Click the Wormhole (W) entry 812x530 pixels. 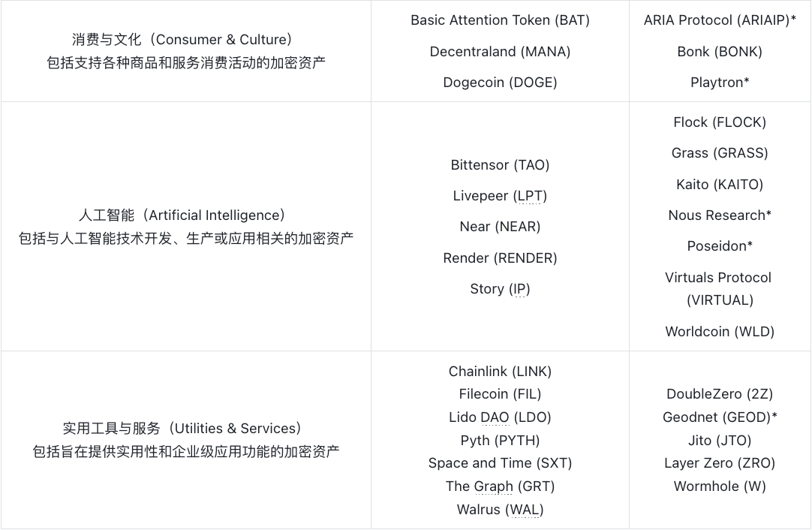[720, 486]
